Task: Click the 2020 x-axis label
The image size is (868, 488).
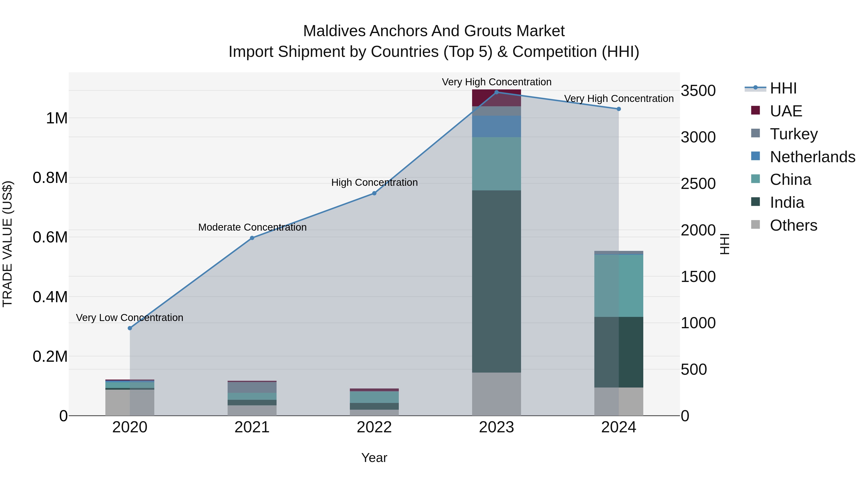Action: point(130,427)
